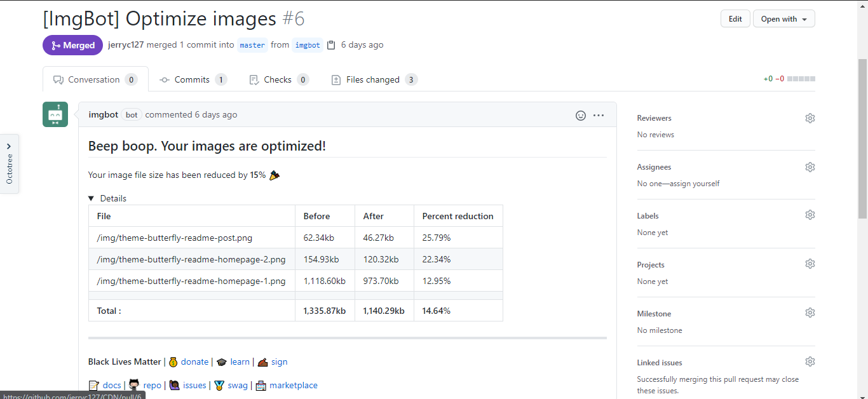This screenshot has width=868, height=399.
Task: Switch to the Conversation tab
Action: 95,79
